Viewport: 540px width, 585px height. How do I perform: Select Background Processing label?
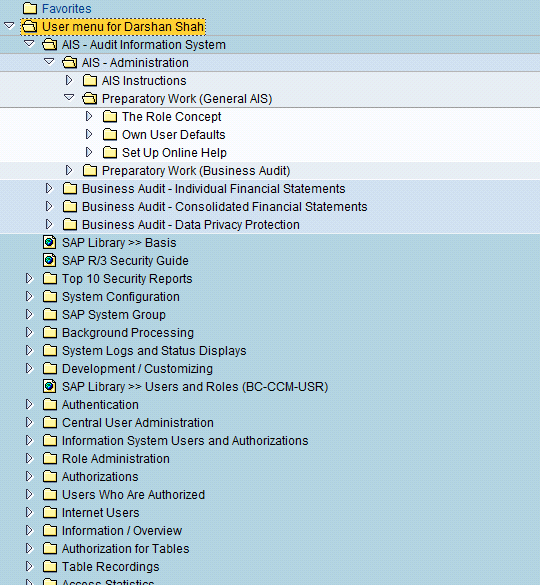[x=128, y=332]
